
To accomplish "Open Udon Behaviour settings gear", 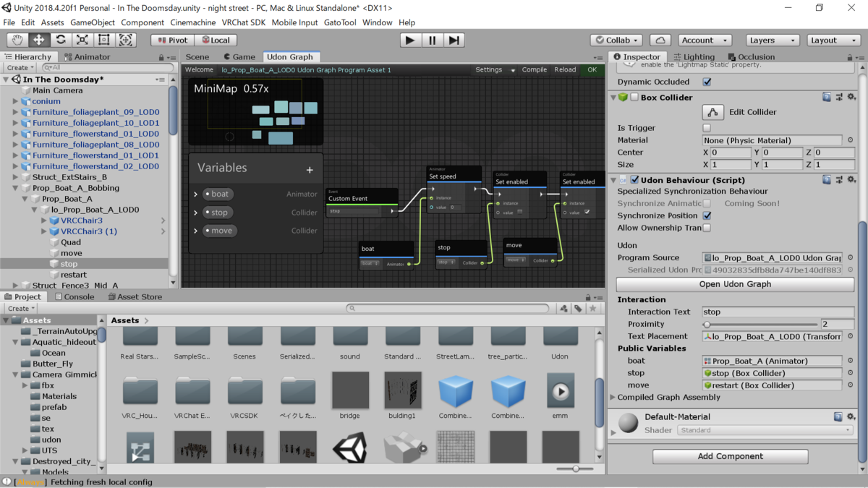I will coord(851,180).
